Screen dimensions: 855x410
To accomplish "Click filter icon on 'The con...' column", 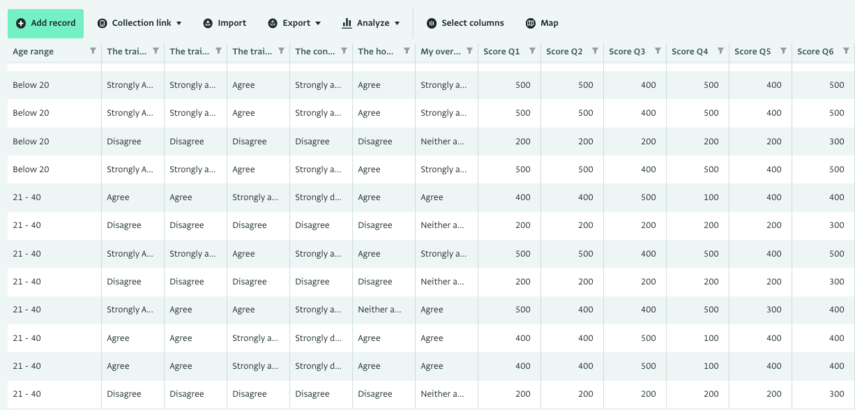I will point(344,51).
